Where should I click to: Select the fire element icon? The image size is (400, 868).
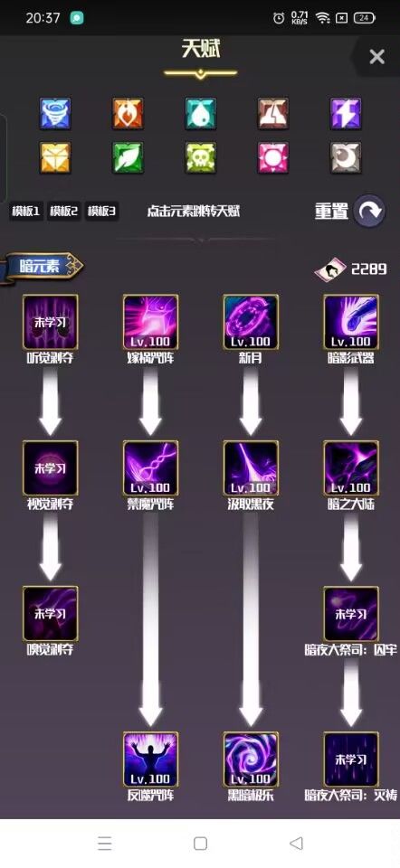point(128,113)
